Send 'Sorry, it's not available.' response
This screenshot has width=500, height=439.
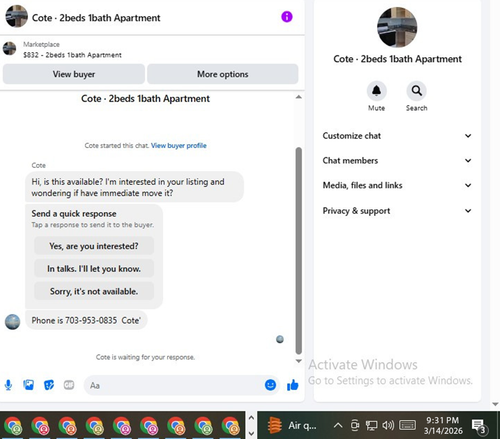[x=94, y=291]
